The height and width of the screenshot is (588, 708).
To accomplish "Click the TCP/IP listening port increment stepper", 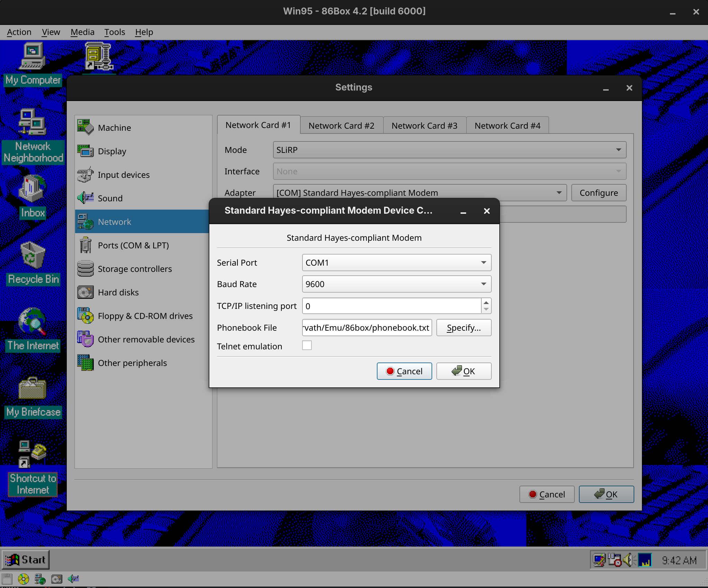I will pyautogui.click(x=487, y=302).
